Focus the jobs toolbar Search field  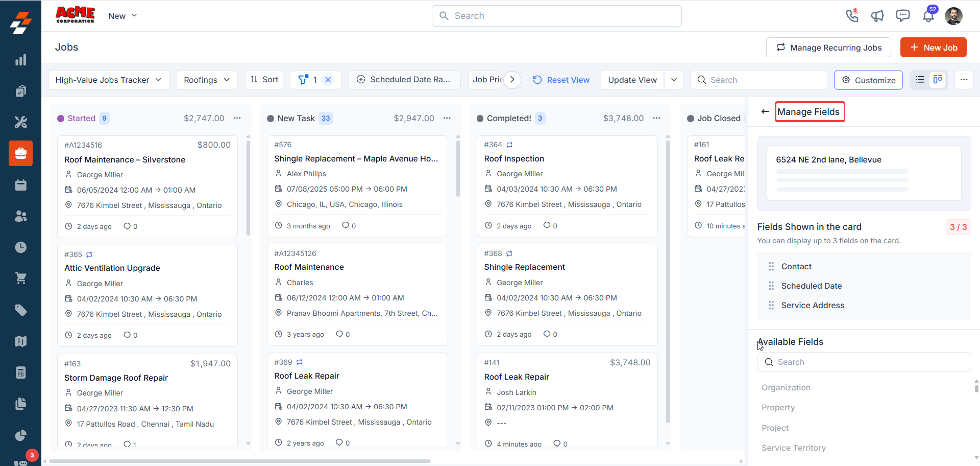(x=758, y=80)
